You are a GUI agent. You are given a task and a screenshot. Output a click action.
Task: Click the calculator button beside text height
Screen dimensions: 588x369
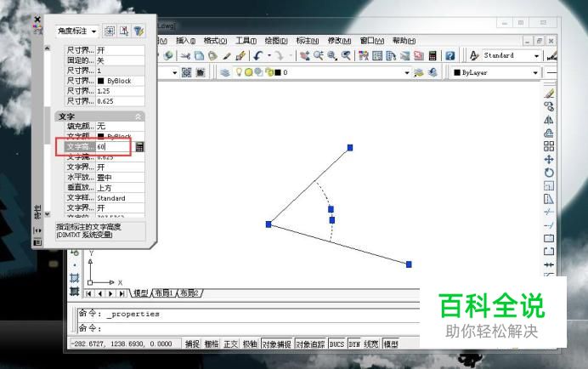[139, 147]
